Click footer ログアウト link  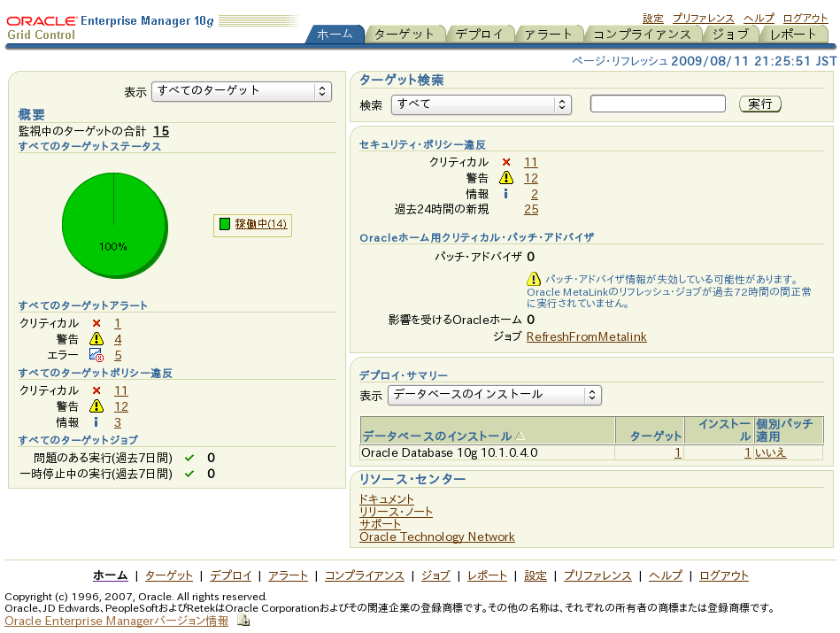click(x=724, y=575)
